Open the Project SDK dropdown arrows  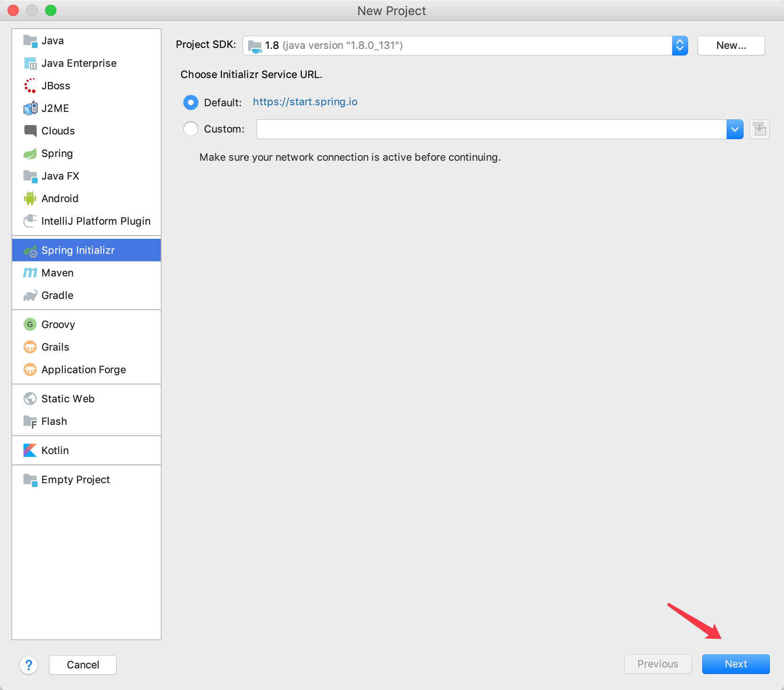[680, 46]
